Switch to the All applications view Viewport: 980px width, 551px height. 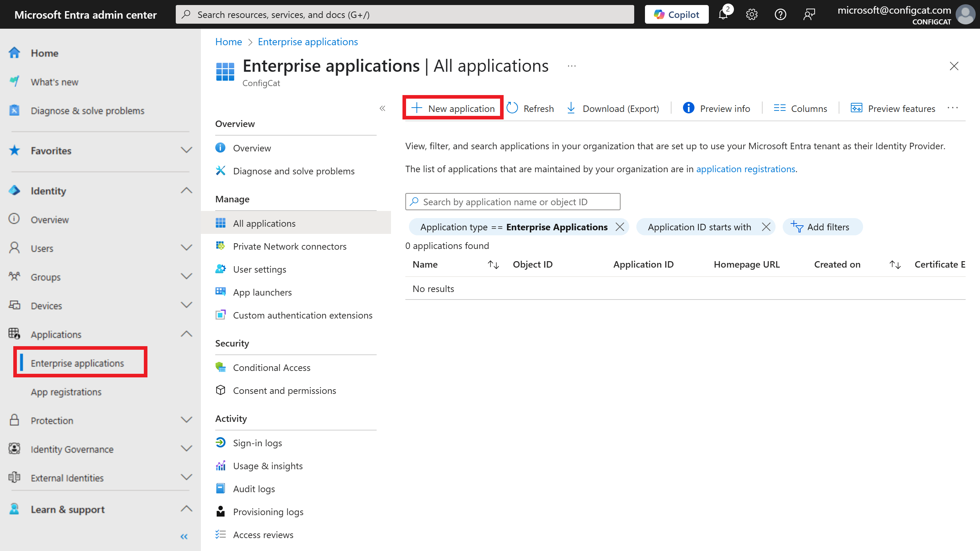264,223
